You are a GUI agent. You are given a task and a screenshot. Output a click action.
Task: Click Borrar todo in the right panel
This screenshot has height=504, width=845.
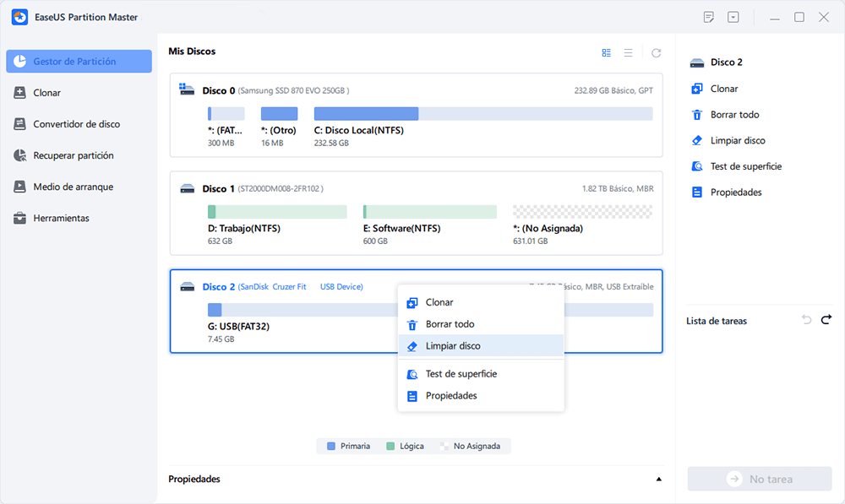(734, 115)
